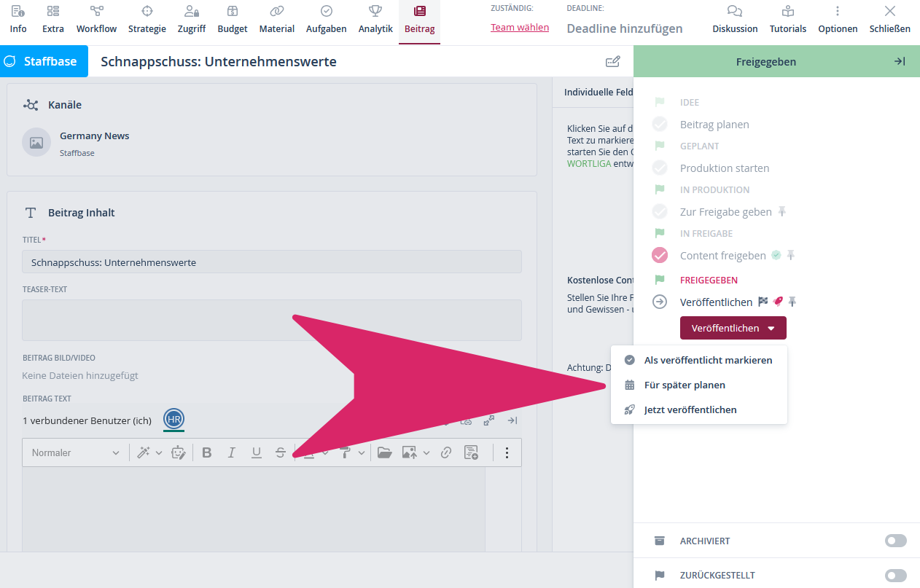
Task: Expand the magic wand tool dropdown arrow
Action: (159, 452)
